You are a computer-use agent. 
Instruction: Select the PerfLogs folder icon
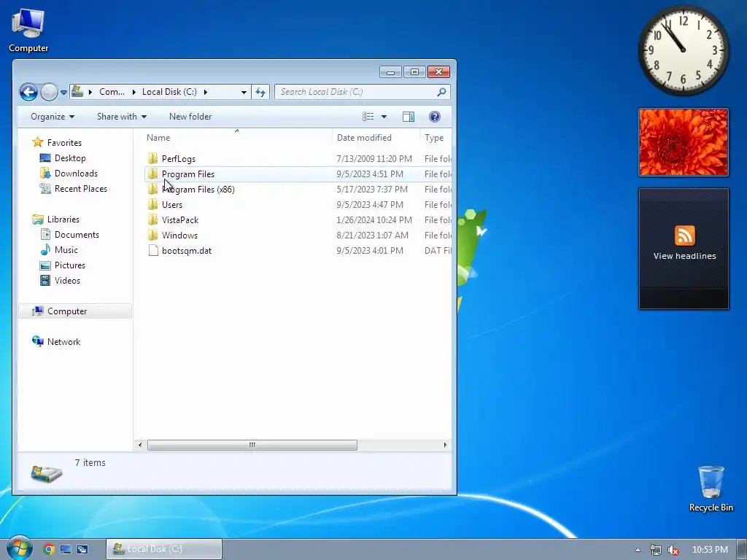click(x=153, y=158)
